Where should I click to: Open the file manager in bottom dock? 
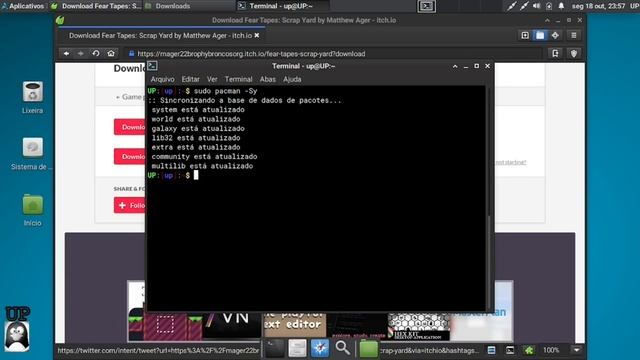(297, 349)
